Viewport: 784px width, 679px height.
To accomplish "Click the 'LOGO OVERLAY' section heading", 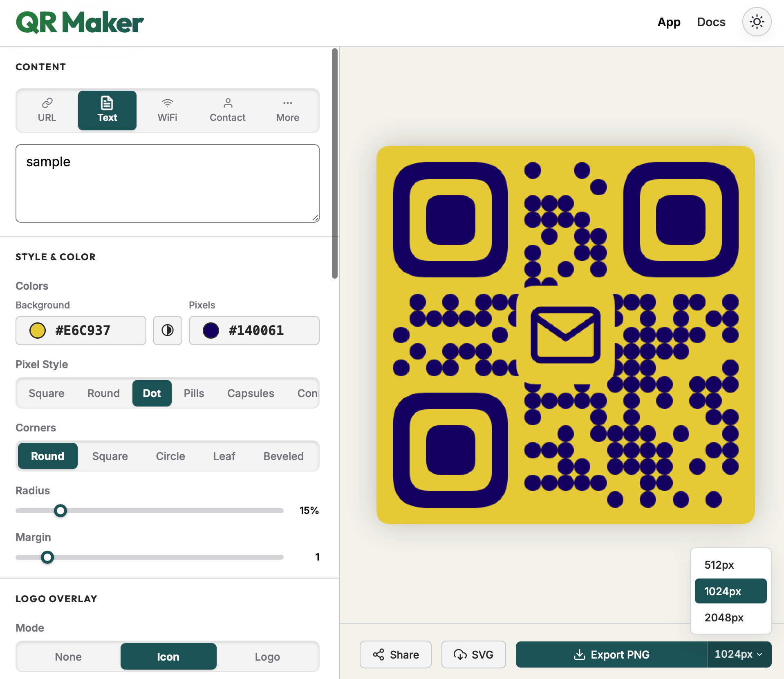I will (56, 599).
